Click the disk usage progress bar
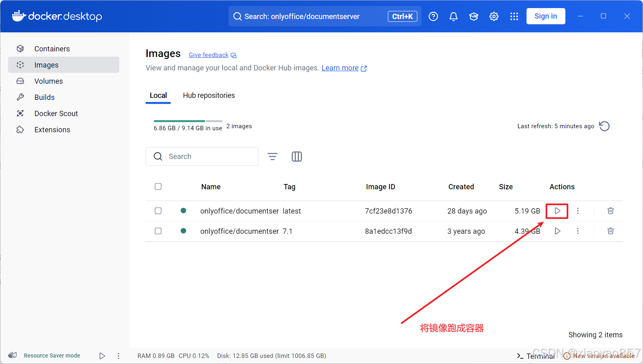This screenshot has width=643, height=364. click(x=188, y=121)
